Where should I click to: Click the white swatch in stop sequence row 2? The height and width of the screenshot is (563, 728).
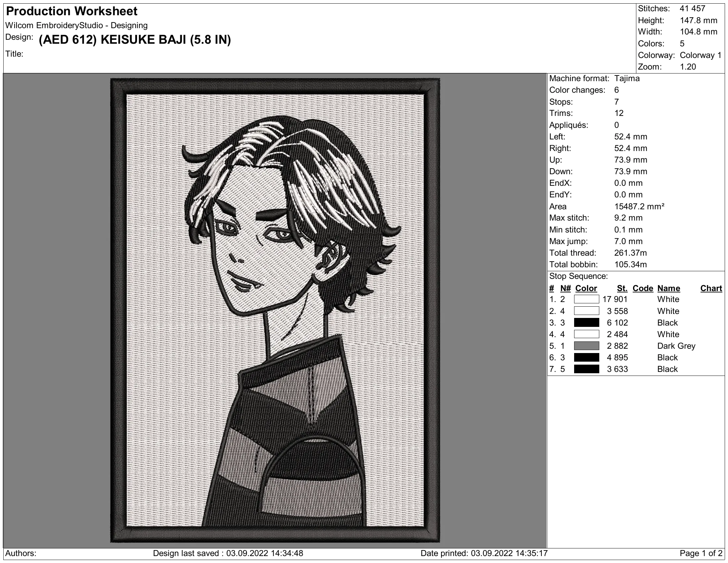tap(586, 311)
